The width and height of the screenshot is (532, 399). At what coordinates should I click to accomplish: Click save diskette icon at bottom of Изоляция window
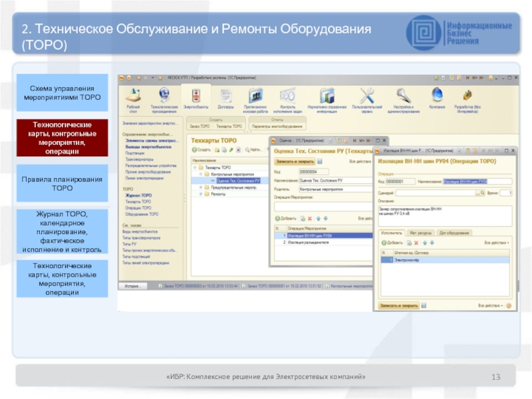(x=424, y=306)
